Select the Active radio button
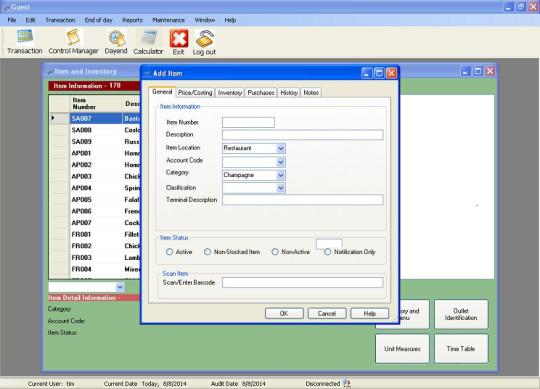 click(x=169, y=252)
